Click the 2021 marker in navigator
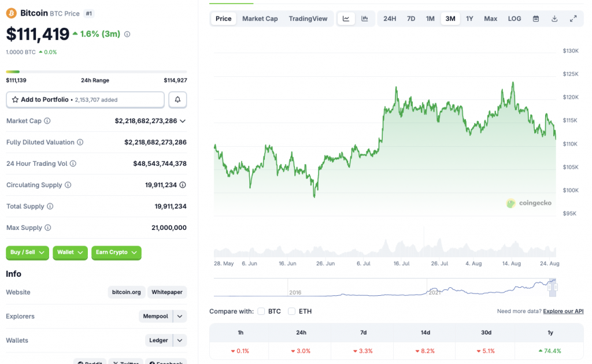 [435, 292]
